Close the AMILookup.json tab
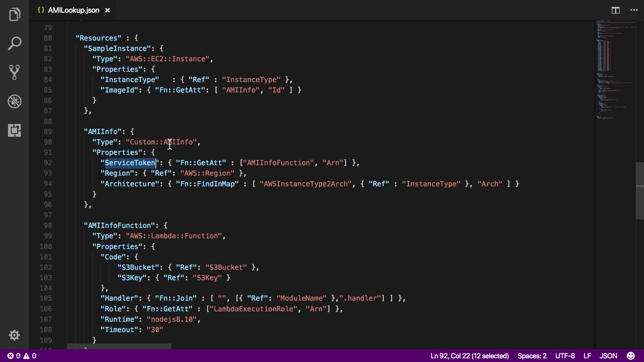Screen dimensions: 644x362 click(x=107, y=10)
